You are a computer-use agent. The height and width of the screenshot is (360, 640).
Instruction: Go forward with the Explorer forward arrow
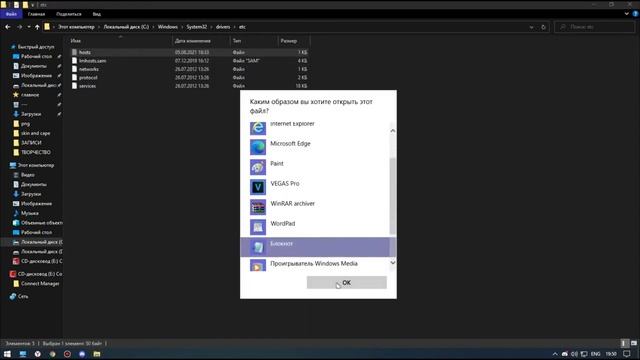19,27
